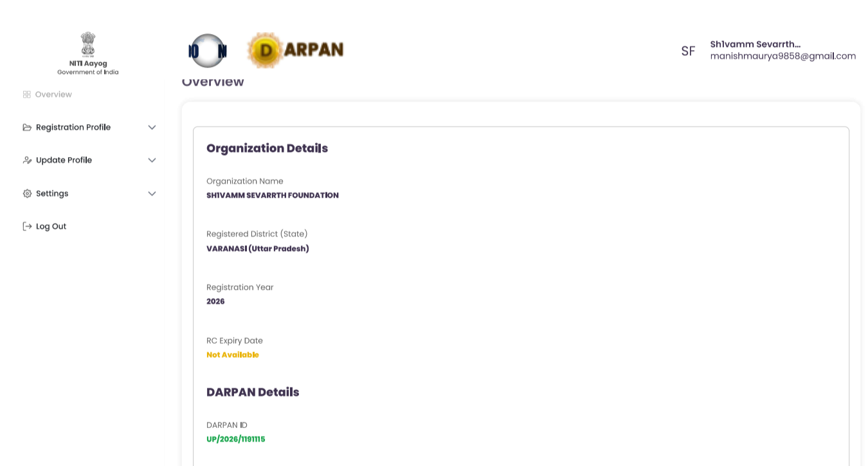Click the Not Available RC expiry value
Viewport: 868px width, 466px height.
233,355
